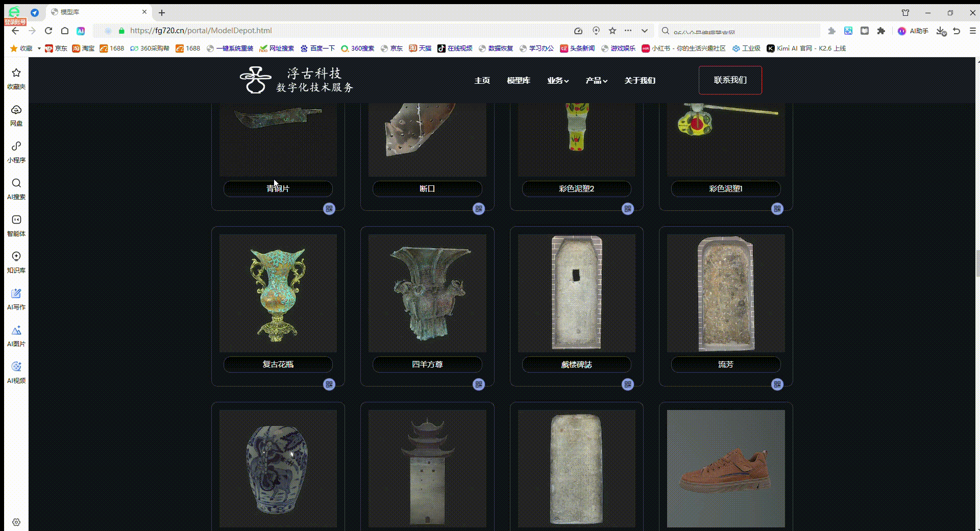Click the page vertical scrollbar
This screenshot has width=980, height=531.
[977, 263]
